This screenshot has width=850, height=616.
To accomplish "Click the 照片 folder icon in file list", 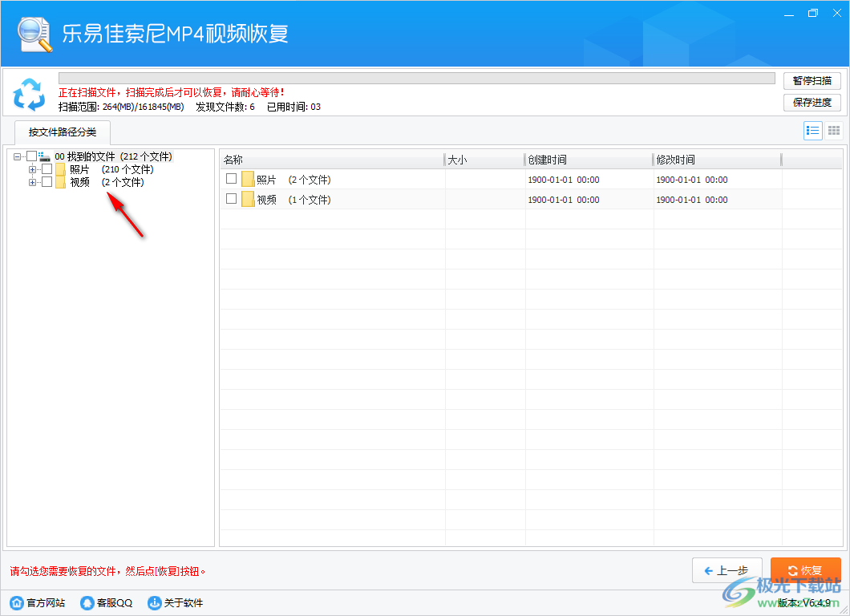I will (x=248, y=179).
